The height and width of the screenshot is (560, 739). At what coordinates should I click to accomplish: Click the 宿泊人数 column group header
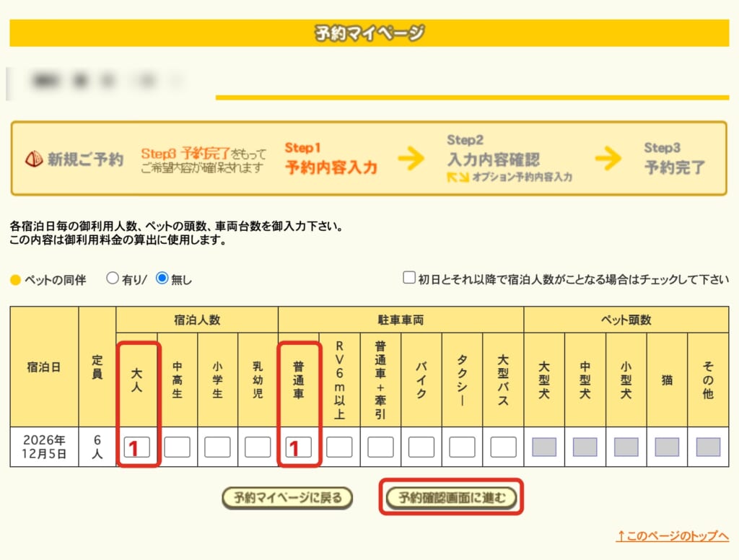197,320
